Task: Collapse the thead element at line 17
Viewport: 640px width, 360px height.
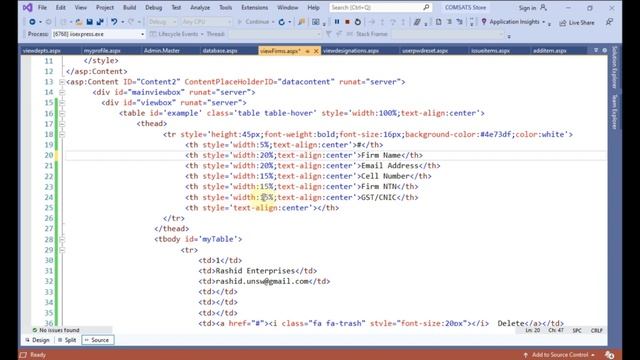Action: point(62,124)
